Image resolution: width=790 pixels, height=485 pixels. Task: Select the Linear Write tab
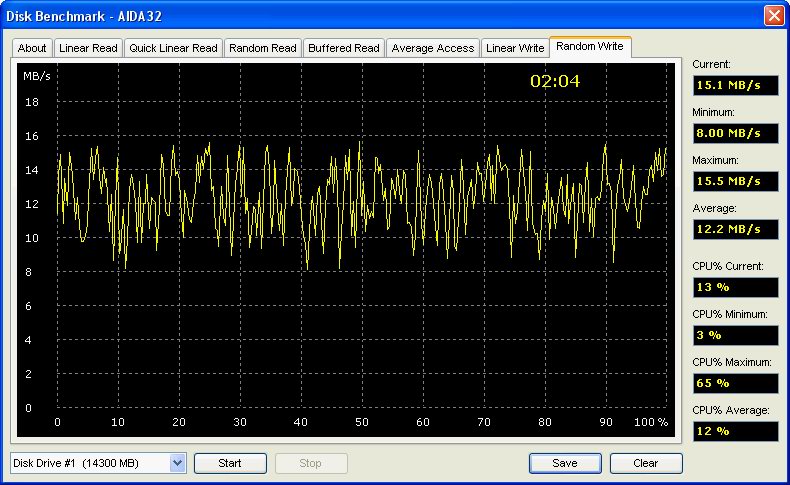(x=515, y=48)
